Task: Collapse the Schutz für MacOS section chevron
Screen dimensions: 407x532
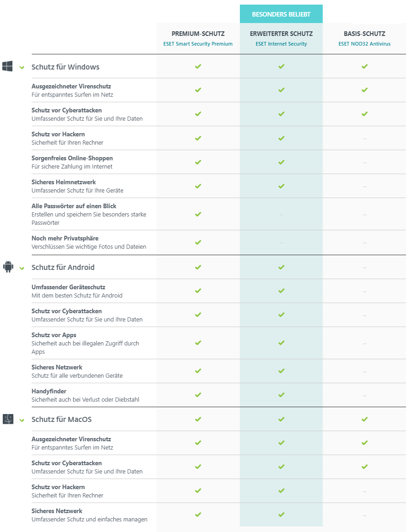Action: (22, 421)
